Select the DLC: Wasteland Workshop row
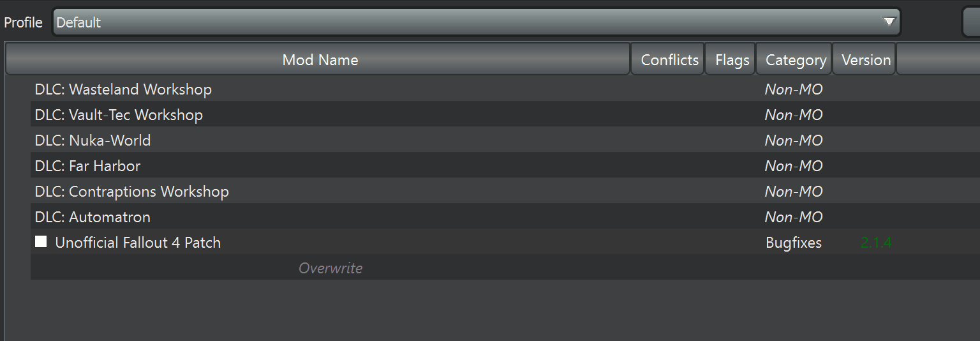 coord(123,89)
